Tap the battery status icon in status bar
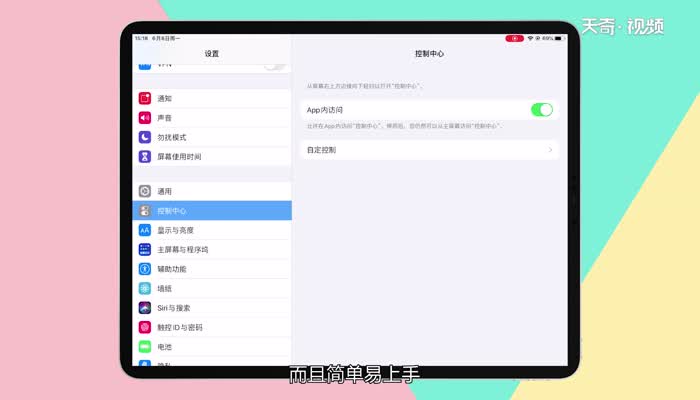This screenshot has height=400, width=700. 560,38
